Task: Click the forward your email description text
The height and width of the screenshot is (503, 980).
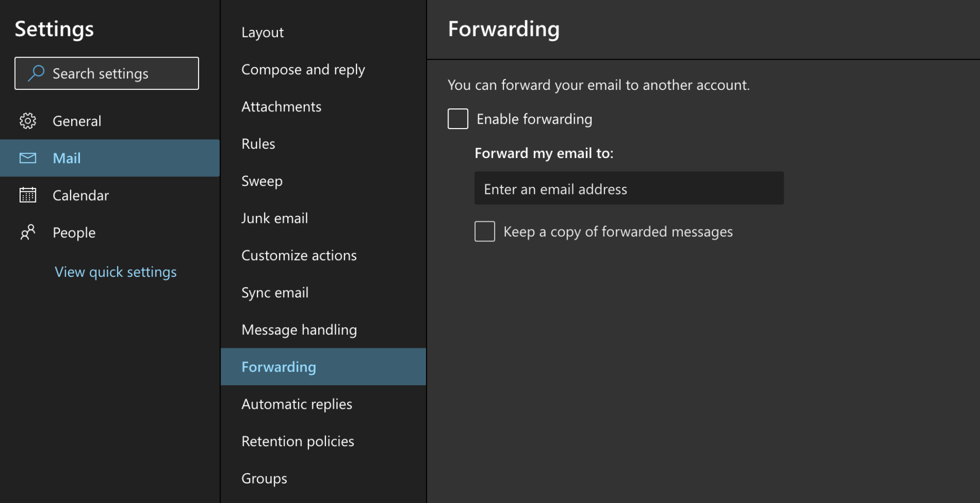Action: coord(599,85)
